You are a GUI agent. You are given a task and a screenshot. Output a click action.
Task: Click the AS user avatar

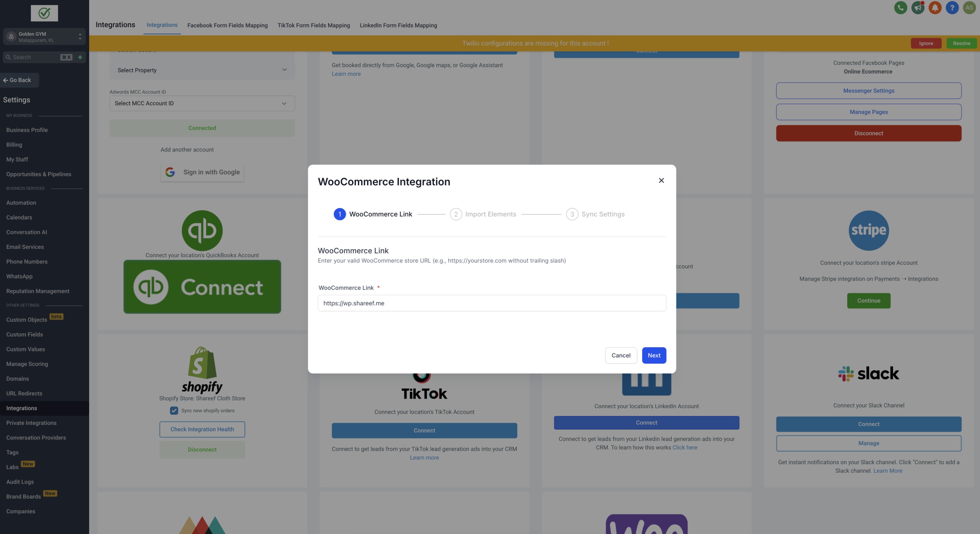969,8
